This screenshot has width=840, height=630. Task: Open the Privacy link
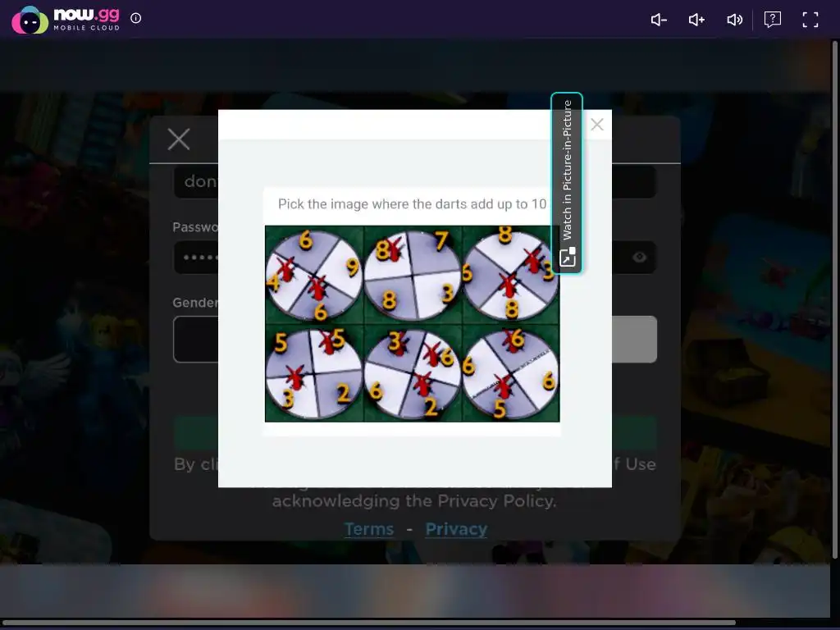[456, 529]
